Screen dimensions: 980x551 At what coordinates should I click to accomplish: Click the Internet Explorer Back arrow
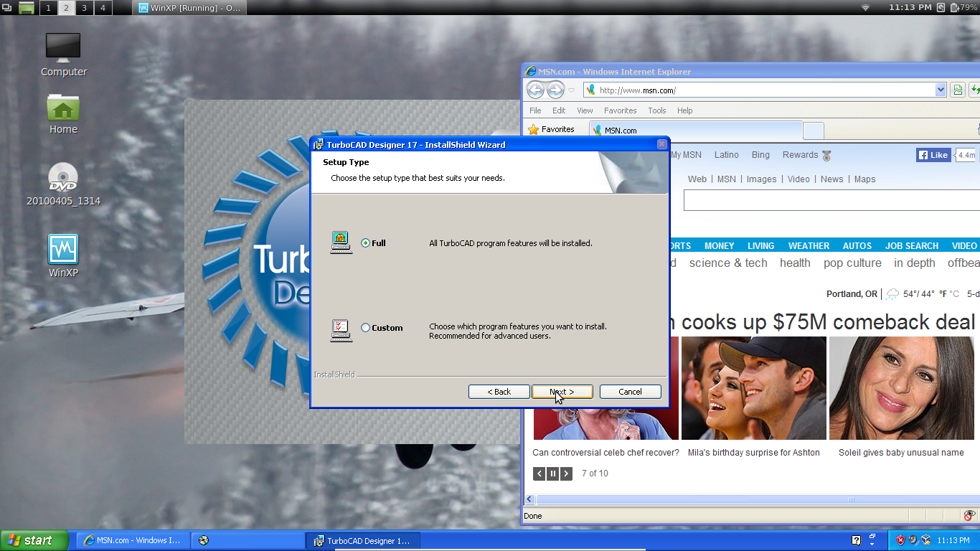(x=535, y=90)
